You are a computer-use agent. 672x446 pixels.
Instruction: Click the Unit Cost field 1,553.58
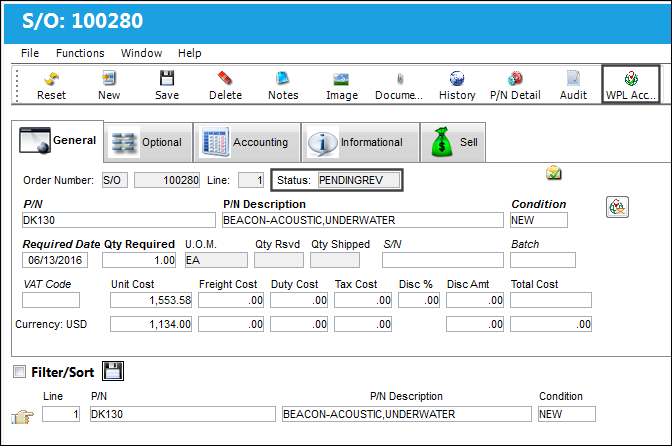pyautogui.click(x=151, y=300)
